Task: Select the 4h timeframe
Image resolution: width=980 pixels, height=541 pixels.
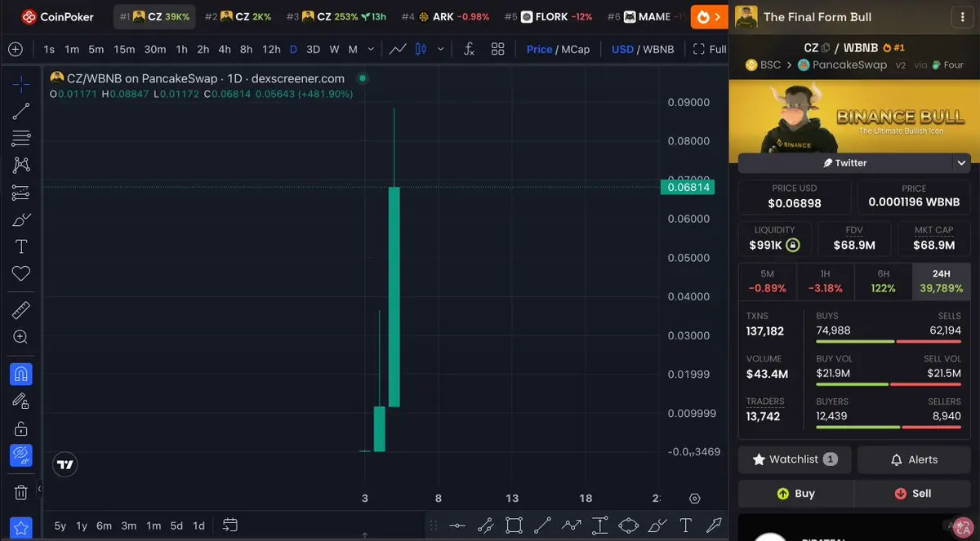Action: point(224,49)
